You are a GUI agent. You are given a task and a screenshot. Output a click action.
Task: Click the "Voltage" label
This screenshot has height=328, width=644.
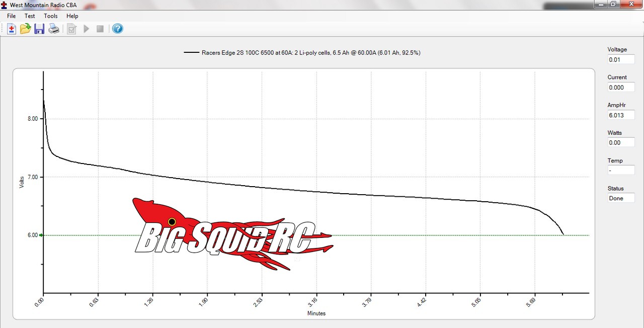(x=617, y=49)
